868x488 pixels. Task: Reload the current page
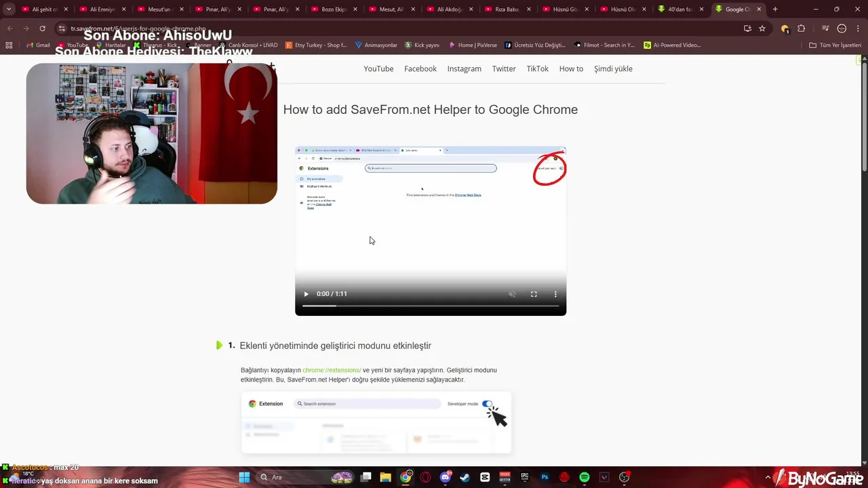pos(42,28)
